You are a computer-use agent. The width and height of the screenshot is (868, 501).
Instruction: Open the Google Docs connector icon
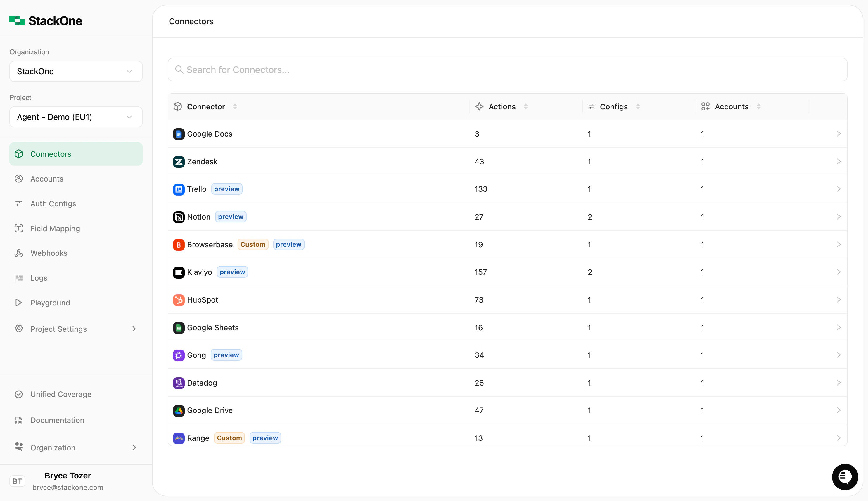point(179,134)
